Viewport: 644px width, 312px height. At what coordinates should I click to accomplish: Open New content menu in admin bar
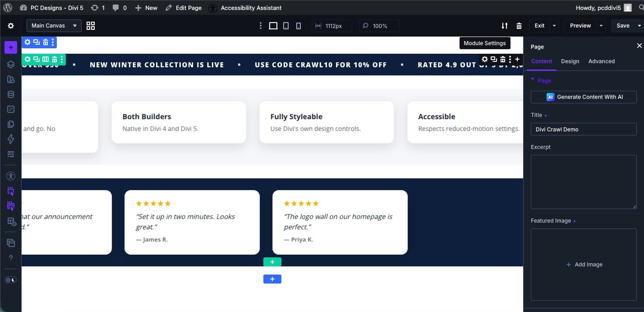[x=146, y=8]
